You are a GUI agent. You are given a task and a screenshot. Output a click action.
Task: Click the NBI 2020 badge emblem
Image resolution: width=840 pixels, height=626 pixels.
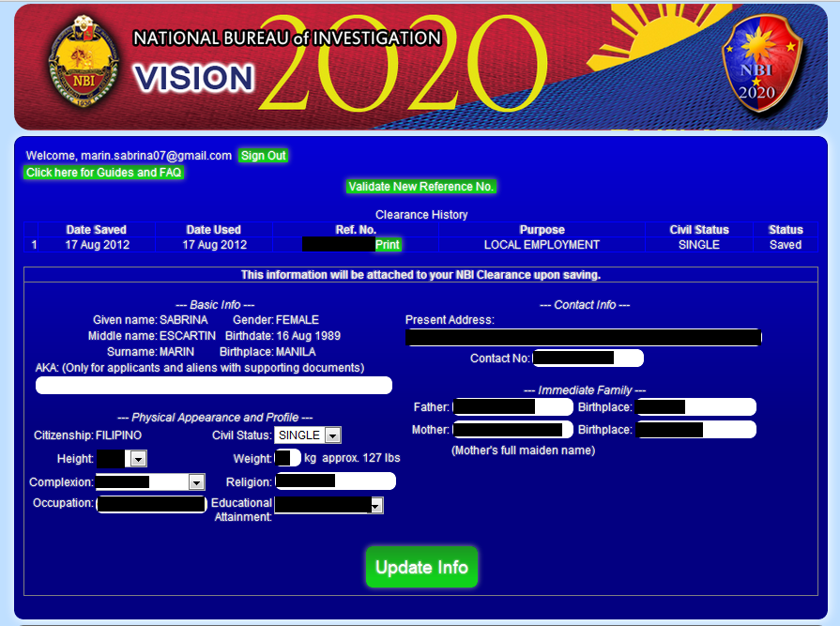coord(762,66)
